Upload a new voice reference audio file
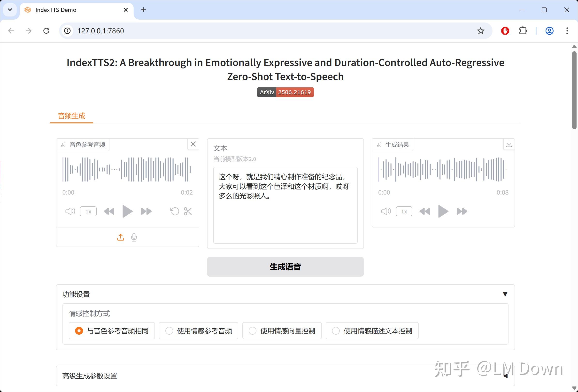Viewport: 578px width, 392px height. point(120,237)
